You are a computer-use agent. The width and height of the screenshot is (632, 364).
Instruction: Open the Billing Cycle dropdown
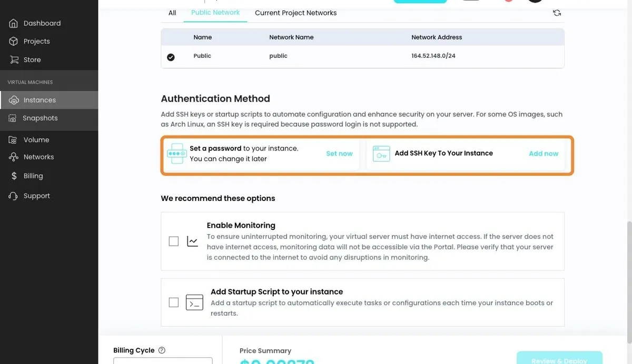pos(163,361)
